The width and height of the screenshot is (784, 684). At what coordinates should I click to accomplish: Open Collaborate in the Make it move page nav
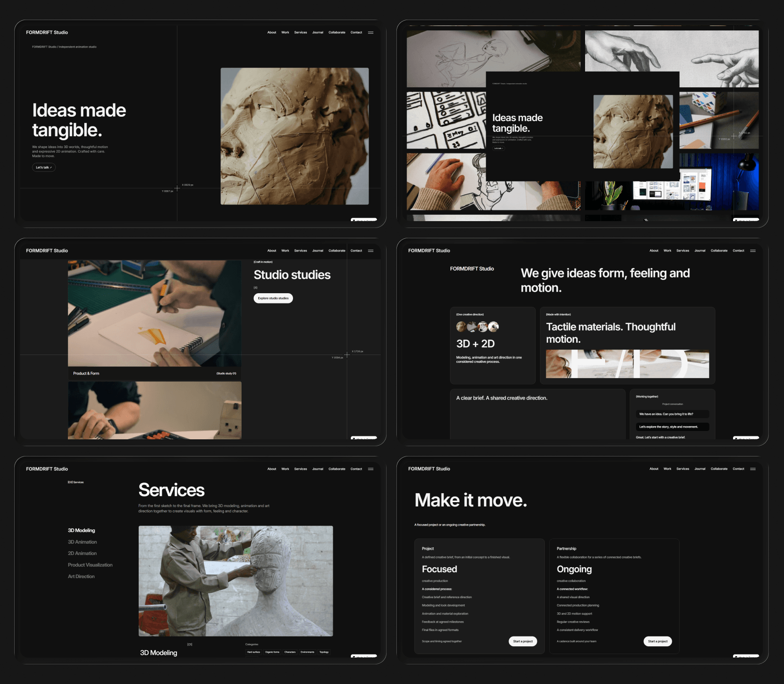pyautogui.click(x=719, y=469)
